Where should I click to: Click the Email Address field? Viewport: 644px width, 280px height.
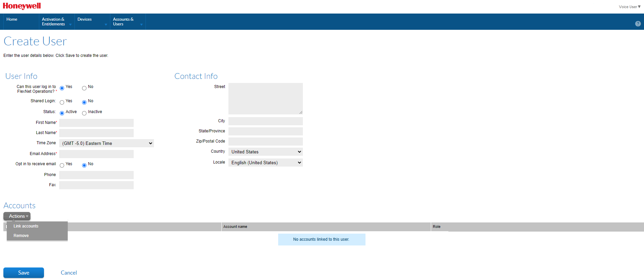point(96,154)
